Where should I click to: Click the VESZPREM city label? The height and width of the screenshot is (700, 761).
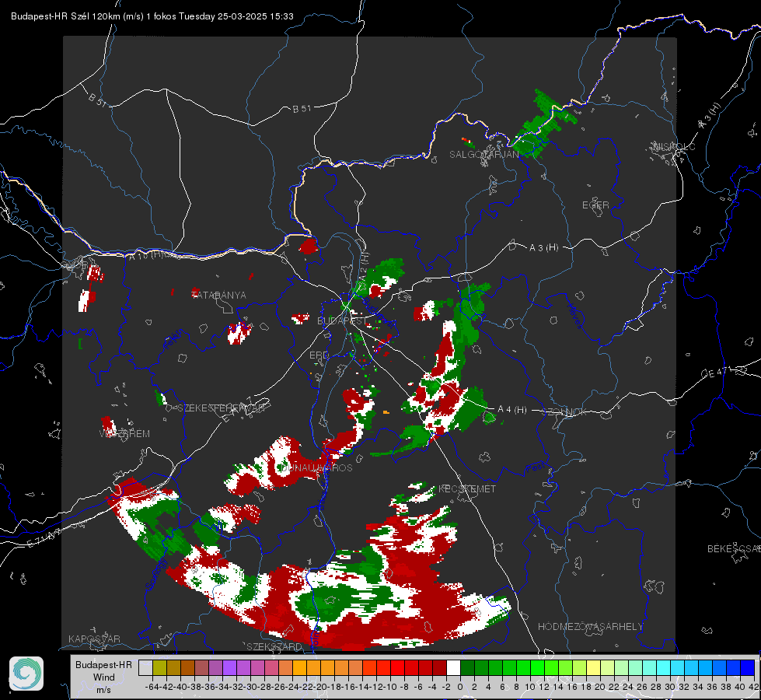[x=124, y=434]
